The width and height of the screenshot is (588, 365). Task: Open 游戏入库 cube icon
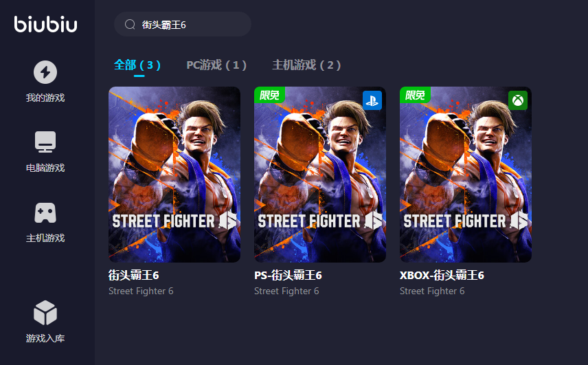pos(45,313)
